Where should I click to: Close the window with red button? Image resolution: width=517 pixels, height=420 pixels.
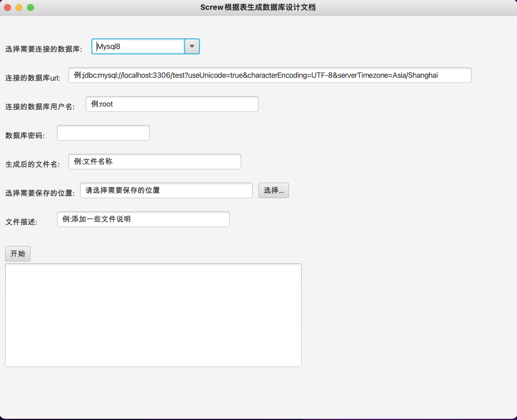tap(7, 7)
